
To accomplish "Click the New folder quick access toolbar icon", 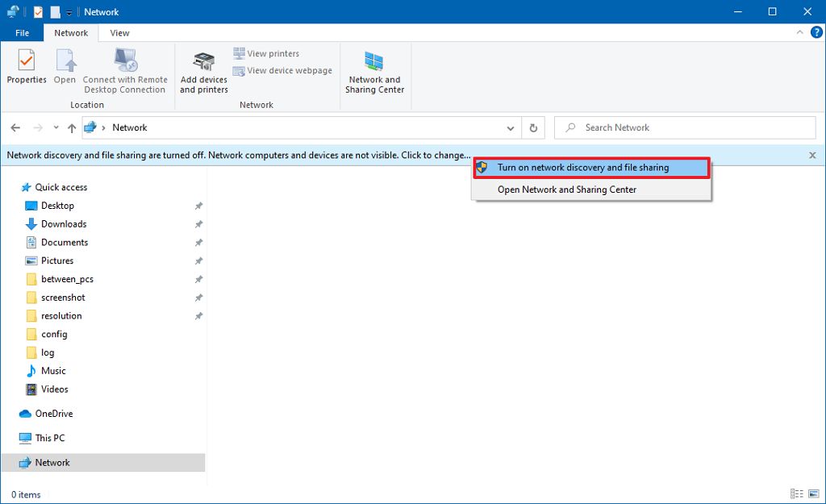I will (56, 11).
